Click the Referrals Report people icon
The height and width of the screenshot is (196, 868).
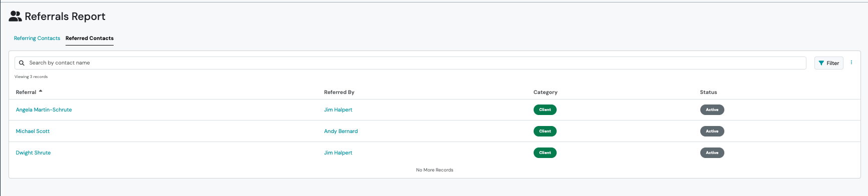pyautogui.click(x=16, y=16)
